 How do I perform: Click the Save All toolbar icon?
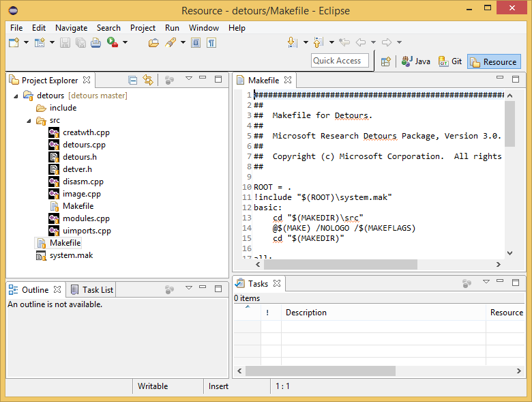tap(80, 42)
